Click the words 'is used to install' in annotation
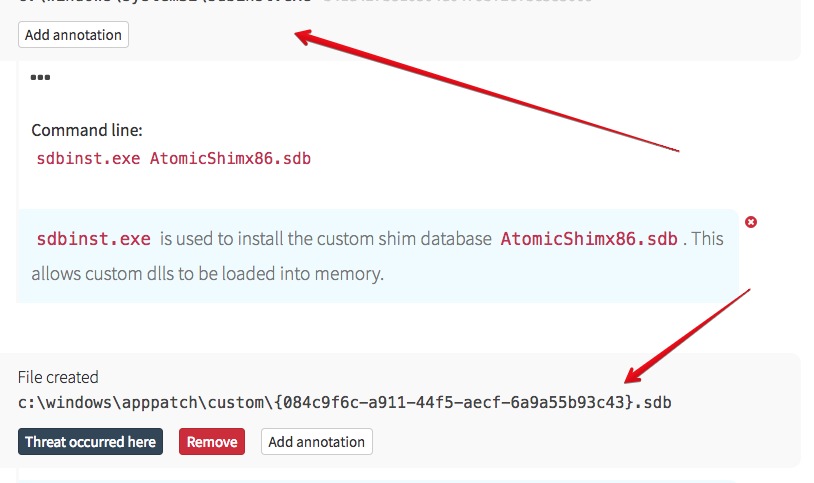814x483 pixels. 229,239
